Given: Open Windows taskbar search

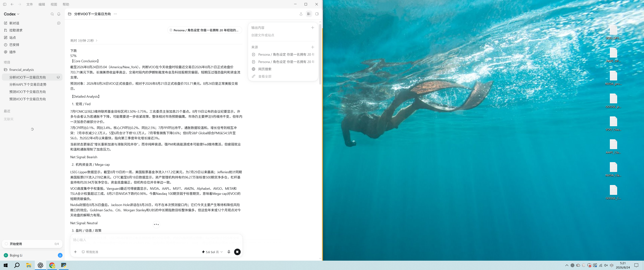Looking at the screenshot, I should [17, 265].
